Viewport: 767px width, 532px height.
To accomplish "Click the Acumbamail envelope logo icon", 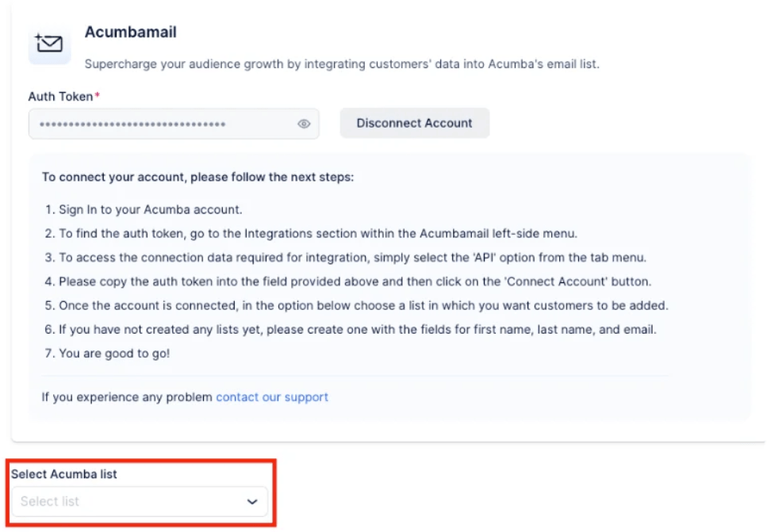I will tap(49, 44).
